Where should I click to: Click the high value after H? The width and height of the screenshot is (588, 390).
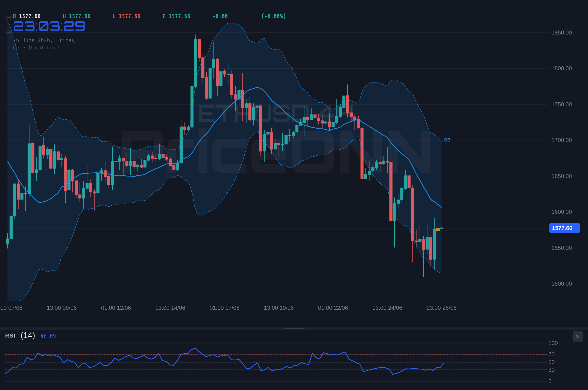(80, 16)
